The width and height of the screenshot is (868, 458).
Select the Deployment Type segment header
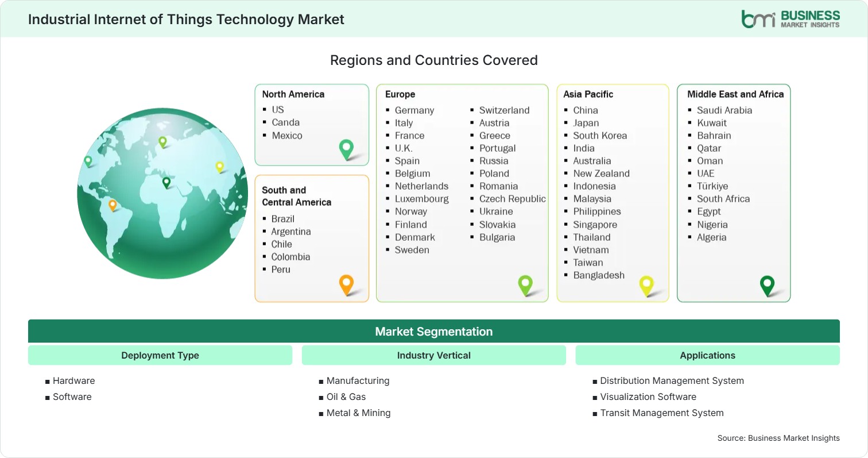coord(160,355)
